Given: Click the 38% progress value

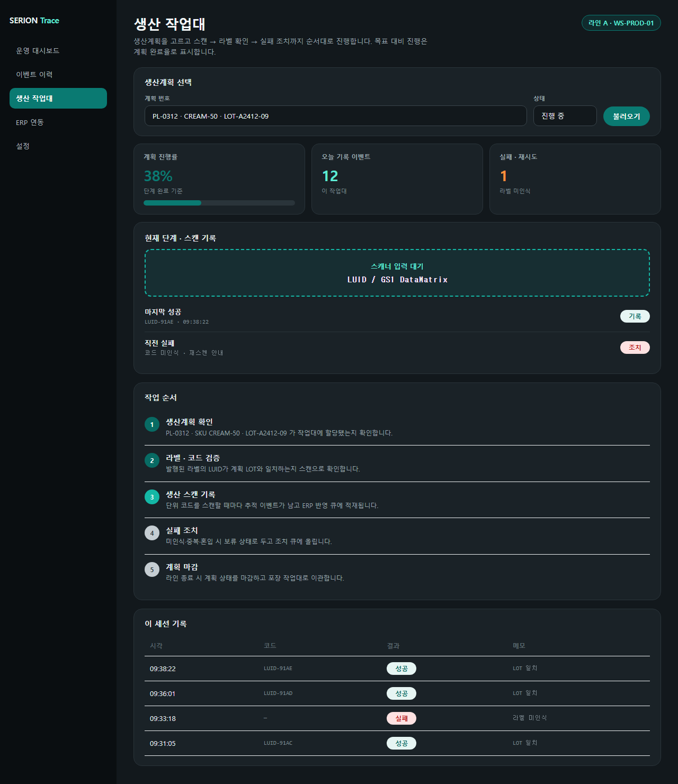Looking at the screenshot, I should coord(158,176).
